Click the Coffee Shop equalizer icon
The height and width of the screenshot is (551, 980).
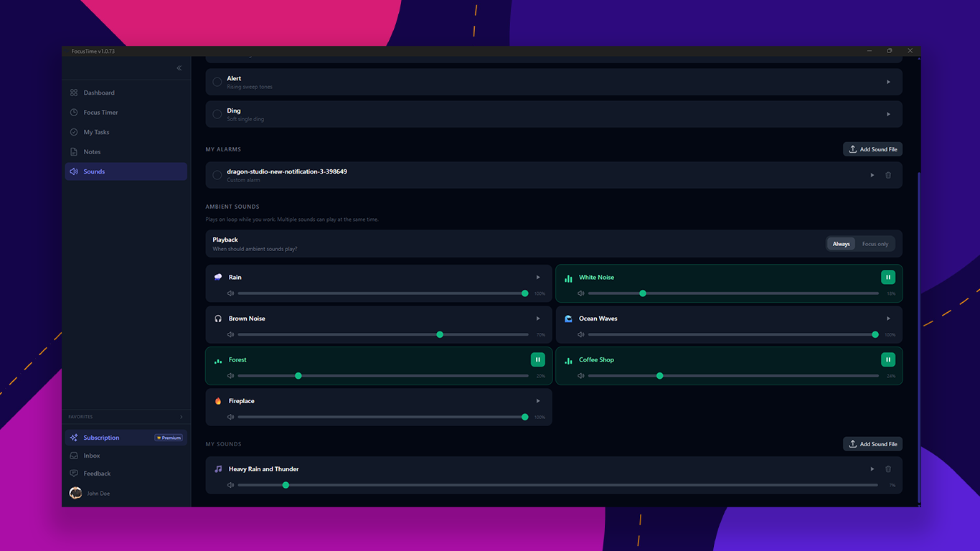(x=568, y=361)
